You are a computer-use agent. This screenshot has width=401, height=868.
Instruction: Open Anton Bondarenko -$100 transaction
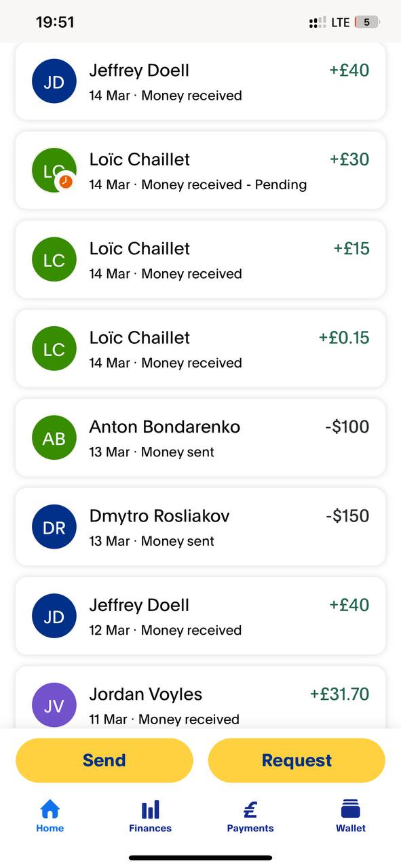tap(200, 438)
